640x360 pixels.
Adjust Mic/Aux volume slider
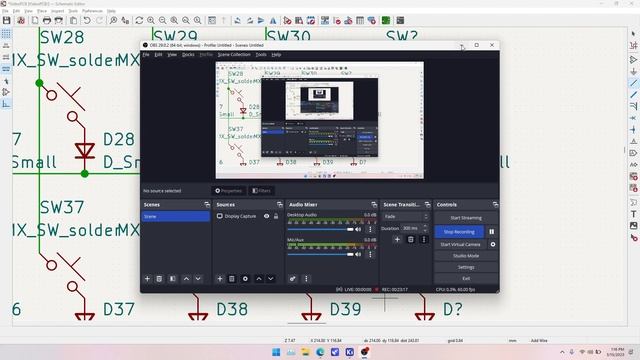[320, 254]
